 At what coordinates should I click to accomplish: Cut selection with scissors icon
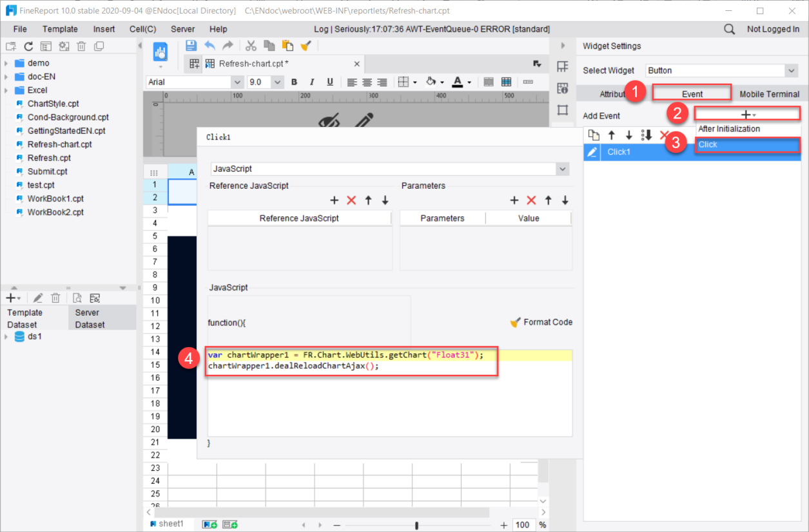click(x=251, y=45)
